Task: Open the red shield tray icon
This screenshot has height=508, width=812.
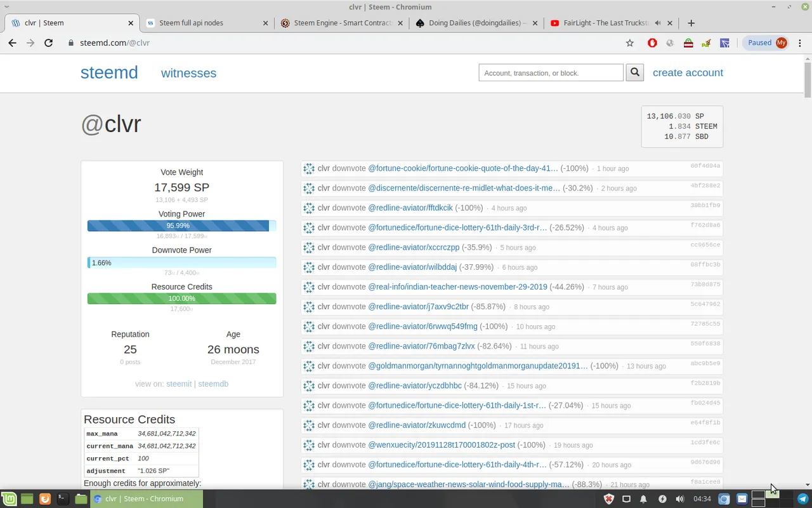Action: [x=608, y=499]
